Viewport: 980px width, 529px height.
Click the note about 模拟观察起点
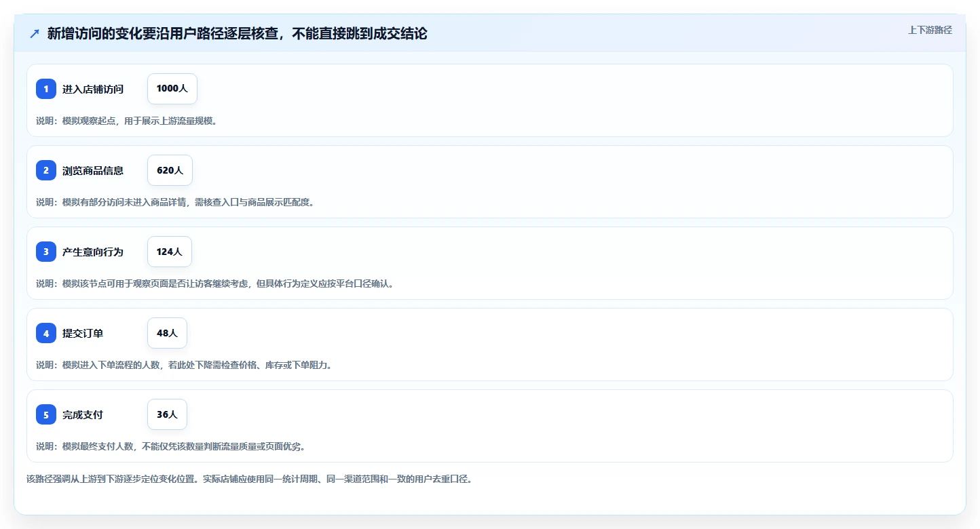point(126,121)
